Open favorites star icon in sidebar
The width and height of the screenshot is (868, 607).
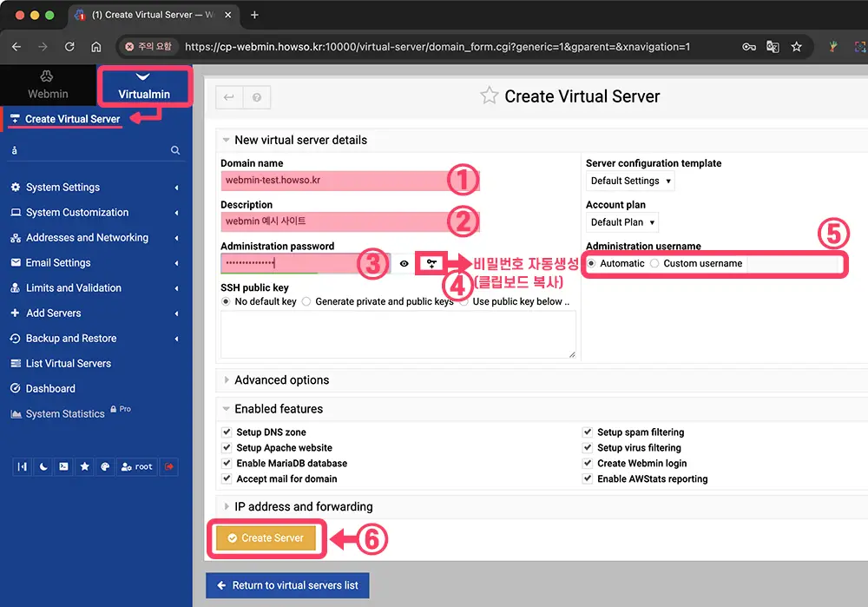pos(85,467)
